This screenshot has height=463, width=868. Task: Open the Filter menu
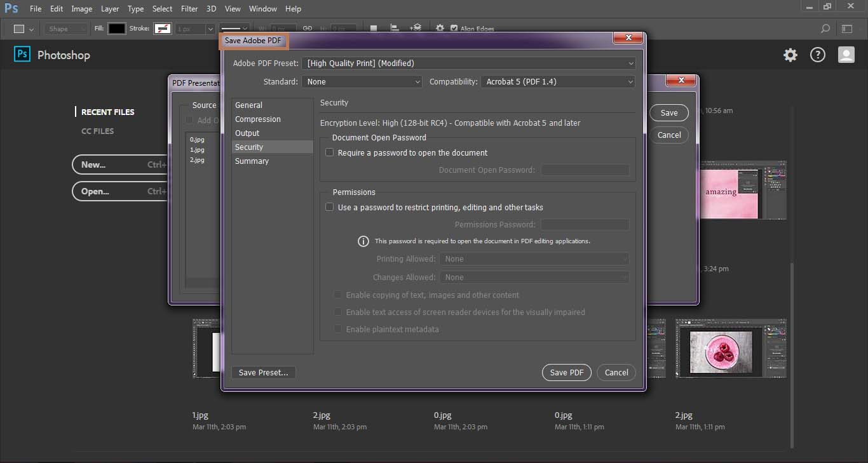click(x=189, y=9)
